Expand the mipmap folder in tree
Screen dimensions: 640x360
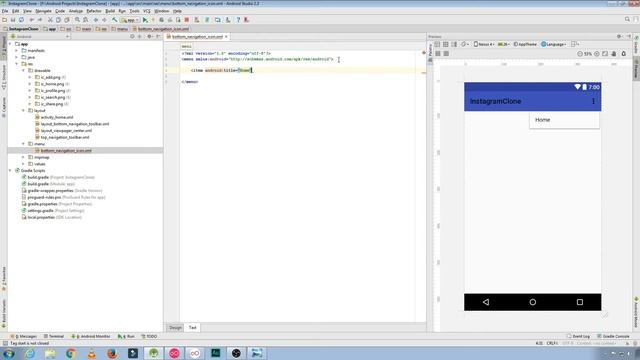(23, 157)
